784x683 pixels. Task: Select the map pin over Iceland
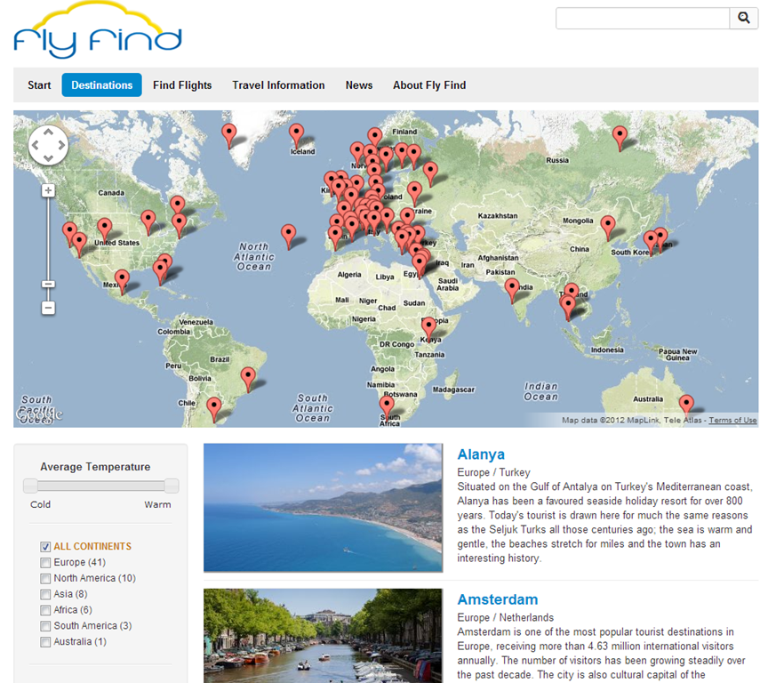(x=296, y=134)
